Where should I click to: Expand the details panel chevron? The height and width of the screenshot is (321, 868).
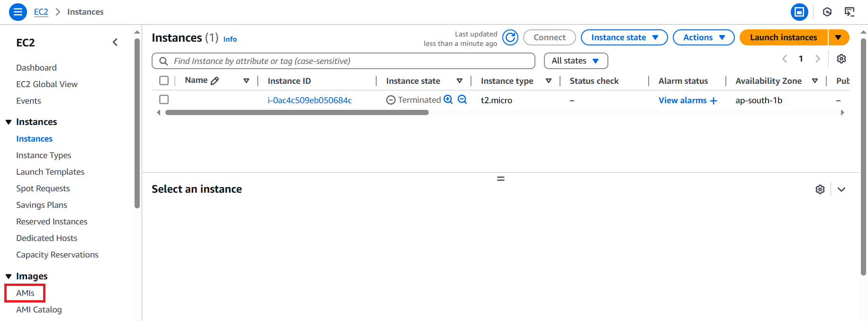pos(841,189)
